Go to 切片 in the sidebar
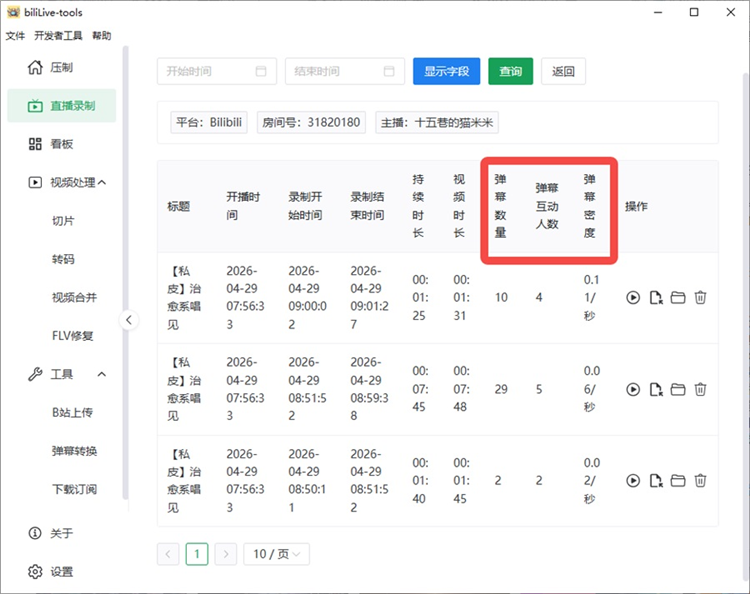Image resolution: width=750 pixels, height=594 pixels. pos(63,221)
